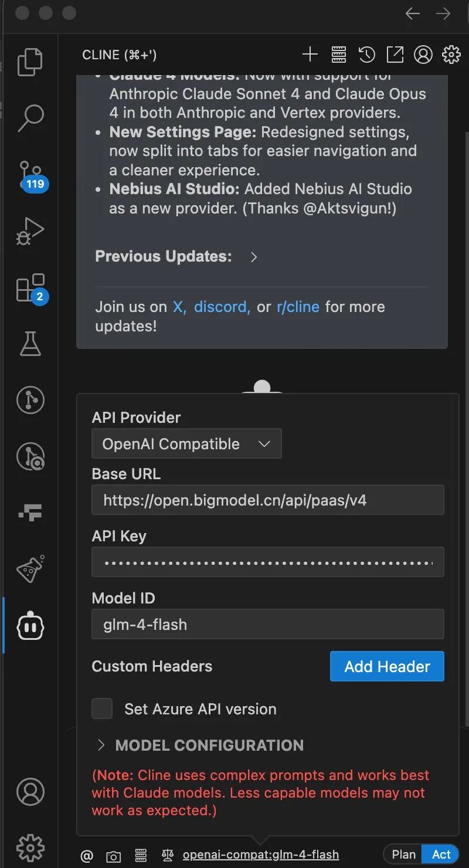This screenshot has width=469, height=868.
Task: Click the Add Header button
Action: click(x=387, y=666)
